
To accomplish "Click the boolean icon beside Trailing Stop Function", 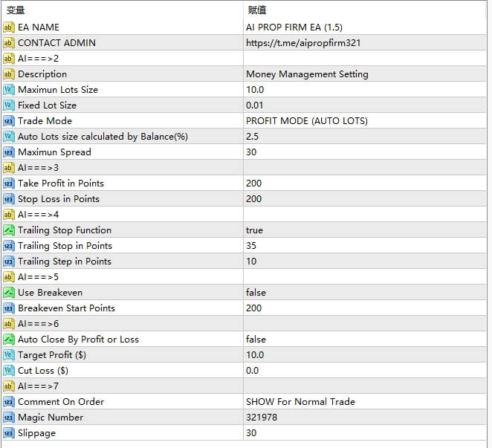I will (8, 230).
